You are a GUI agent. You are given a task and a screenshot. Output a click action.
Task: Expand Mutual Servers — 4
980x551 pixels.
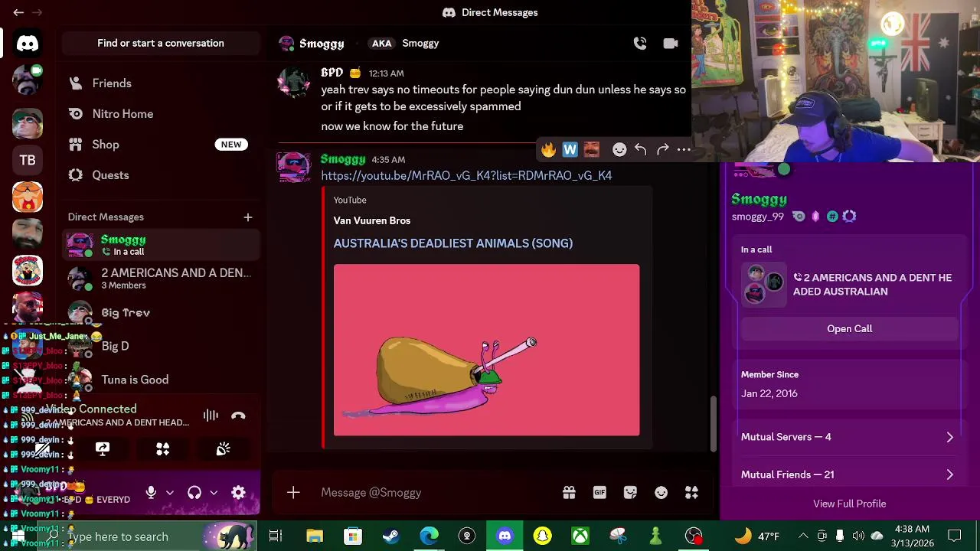[849, 437]
